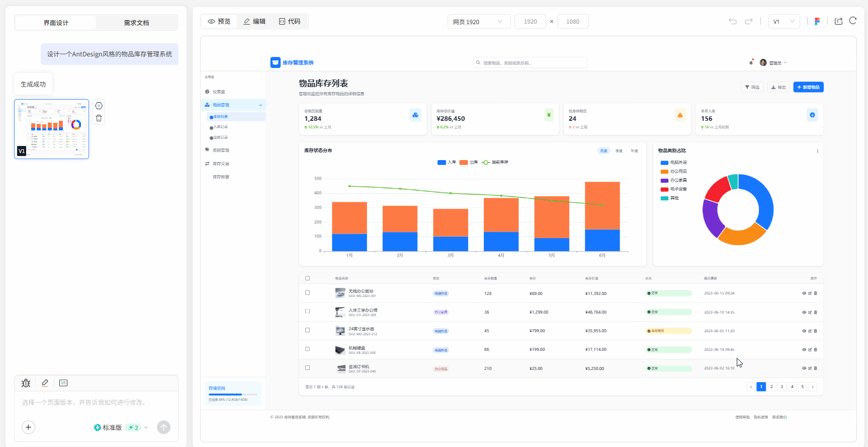Screen dimensions: 868x447
Task: Open the 网页 1920 viewport size dropdown
Action: click(x=478, y=22)
